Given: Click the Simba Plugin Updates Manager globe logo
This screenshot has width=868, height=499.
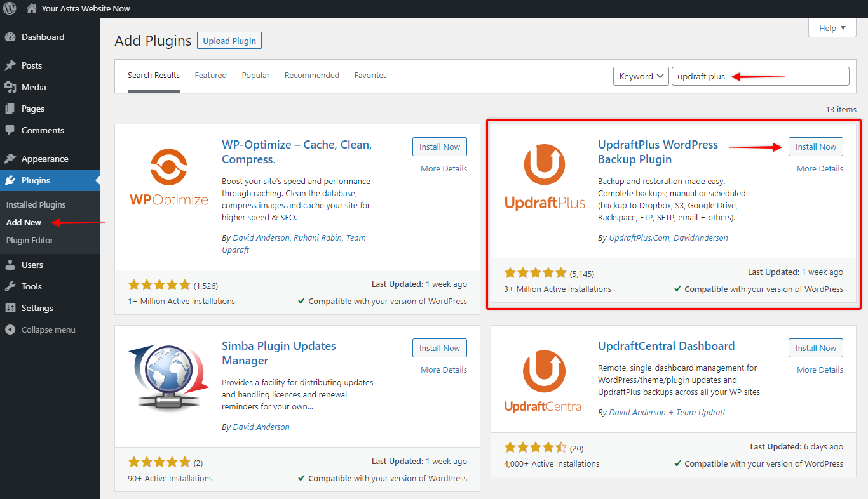Looking at the screenshot, I should pyautogui.click(x=168, y=378).
